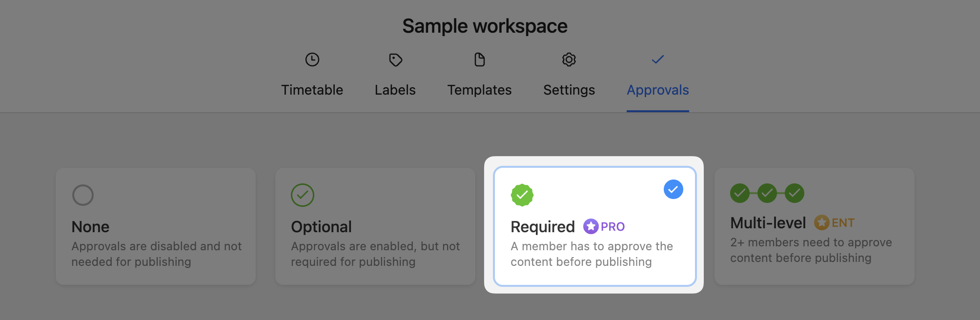Screen dimensions: 980x320
Task: Click the Approvals checkmark icon
Action: tap(657, 60)
